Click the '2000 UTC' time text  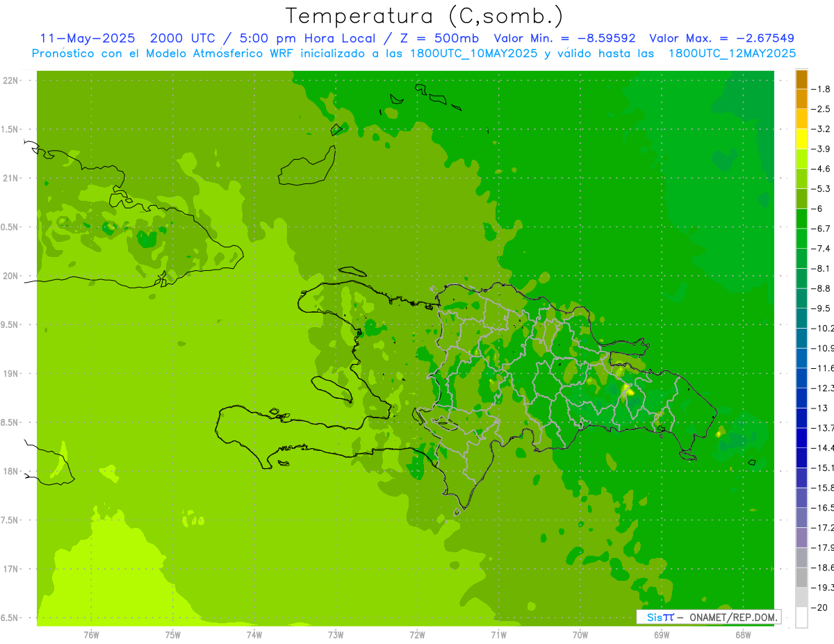[182, 38]
